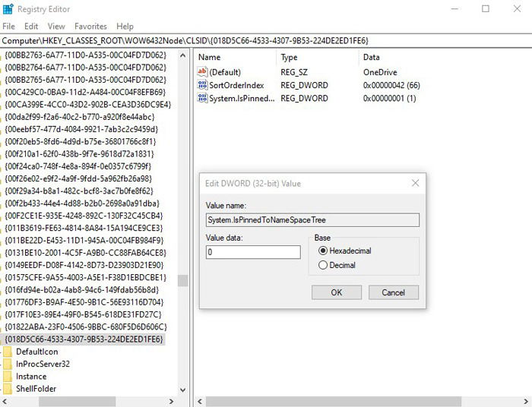Select key {00eebf57-477d-4084-9921-7ab3c2c9459d}
Viewport: 532px width, 407px height.
pos(81,129)
